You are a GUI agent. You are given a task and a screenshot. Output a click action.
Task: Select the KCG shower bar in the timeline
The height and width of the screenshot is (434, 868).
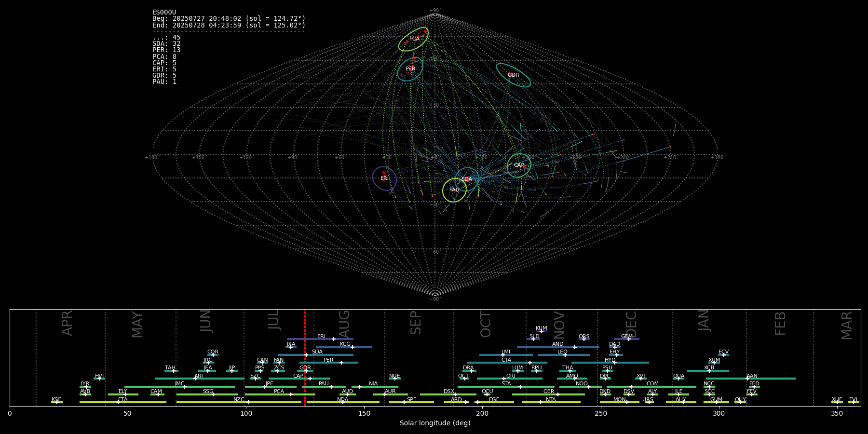click(344, 347)
